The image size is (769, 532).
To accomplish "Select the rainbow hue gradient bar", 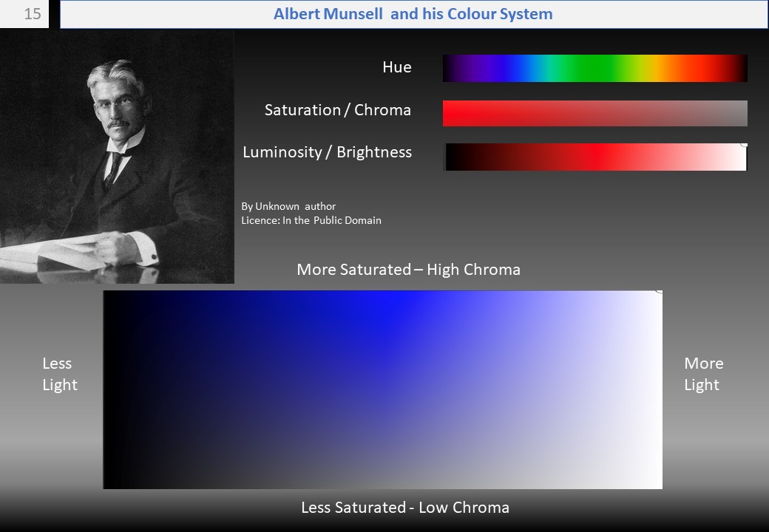I will pyautogui.click(x=595, y=68).
